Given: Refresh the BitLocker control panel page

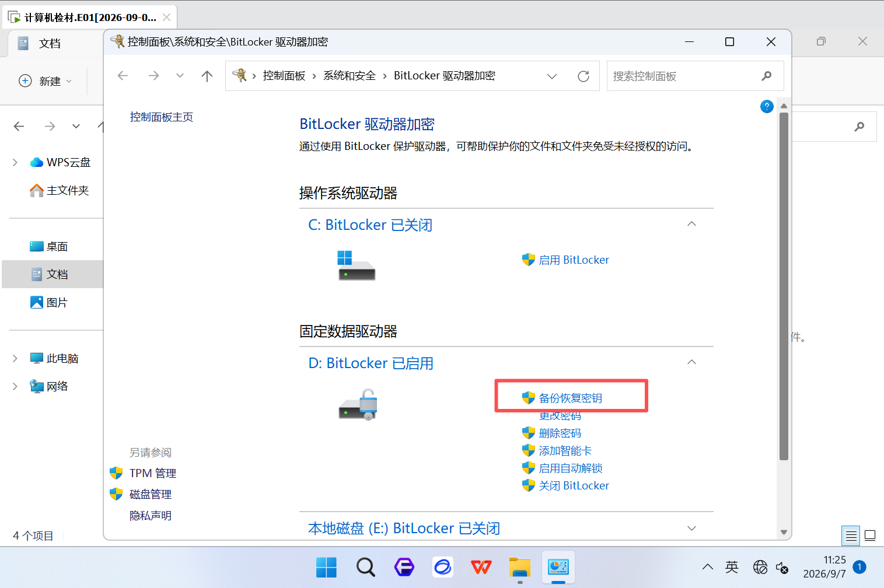Looking at the screenshot, I should point(583,76).
